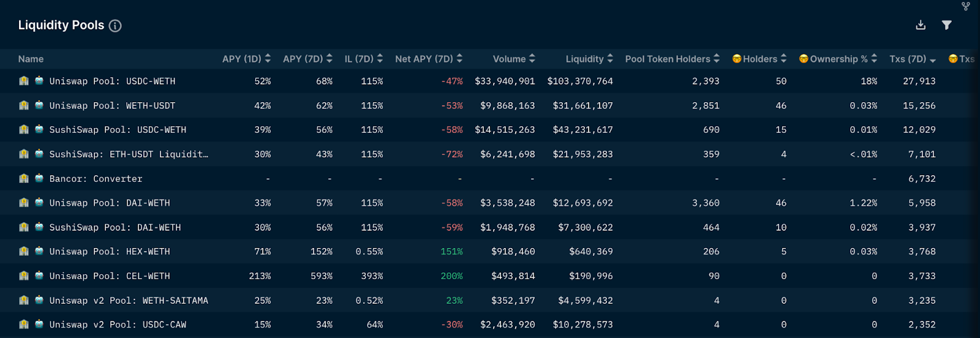The width and height of the screenshot is (980, 338).
Task: Sort table by Net APY (7D) column
Action: pyautogui.click(x=429, y=59)
